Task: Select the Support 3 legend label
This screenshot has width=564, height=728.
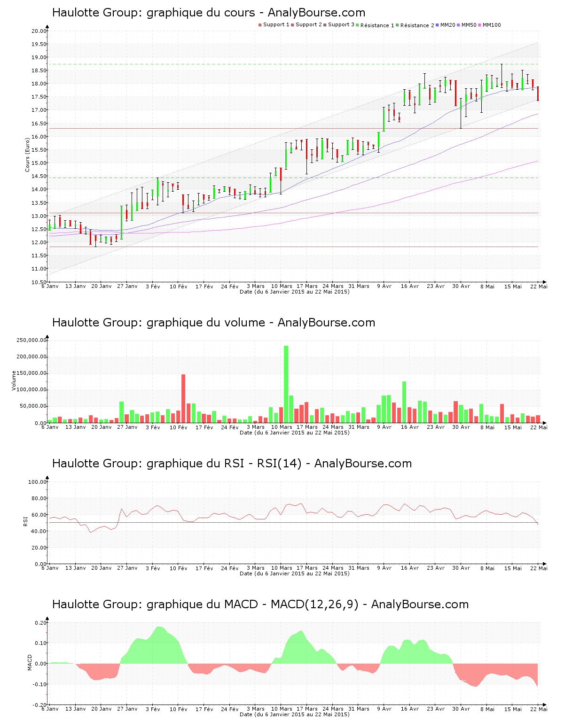Action: click(341, 25)
